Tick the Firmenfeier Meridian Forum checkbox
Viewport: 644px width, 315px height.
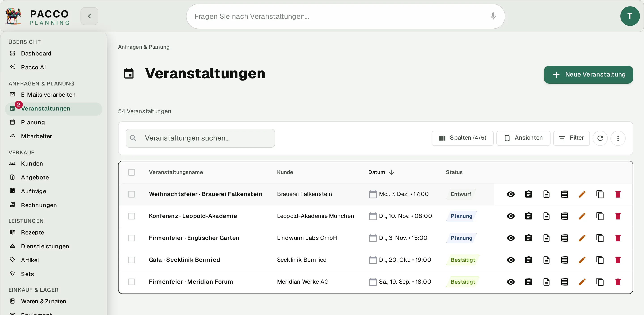tap(131, 282)
